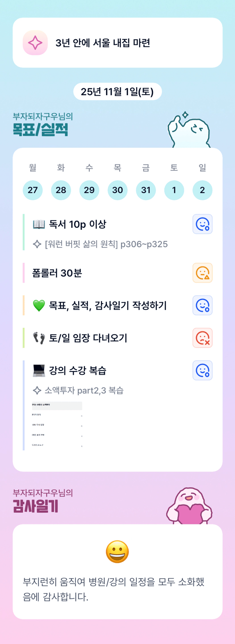Open the 25년 11월 1일(토) date pill
Viewport: 235px width, 644px height.
click(x=117, y=92)
